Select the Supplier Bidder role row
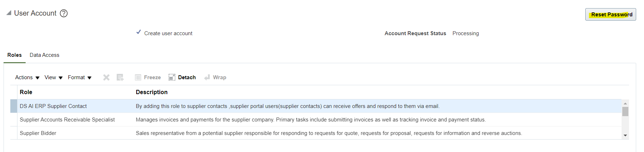644x152 pixels. [316, 133]
